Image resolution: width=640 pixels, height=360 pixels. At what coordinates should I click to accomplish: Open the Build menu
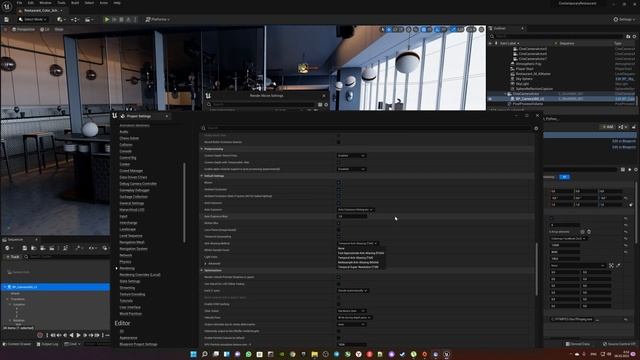pos(75,2)
